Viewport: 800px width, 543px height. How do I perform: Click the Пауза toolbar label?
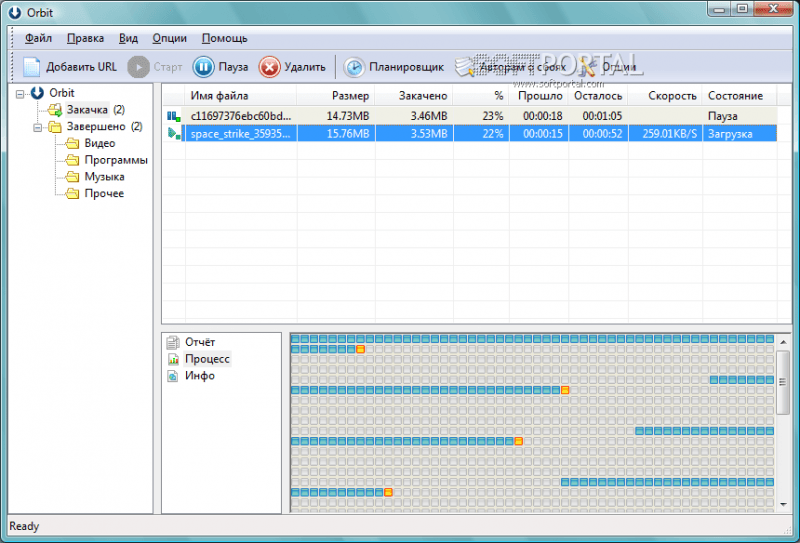pos(233,67)
